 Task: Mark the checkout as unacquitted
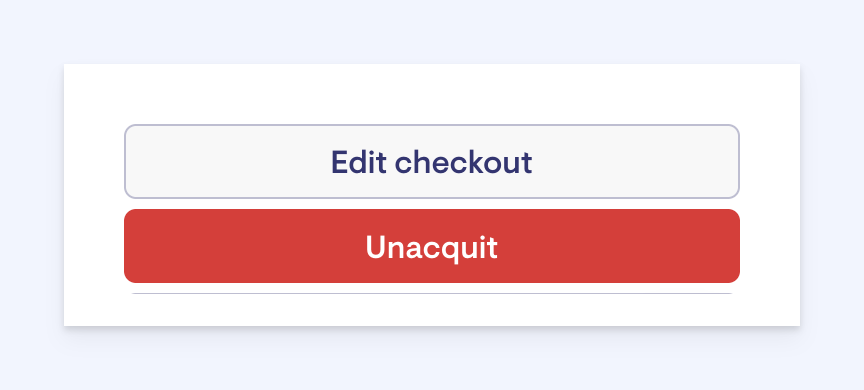[x=431, y=246]
